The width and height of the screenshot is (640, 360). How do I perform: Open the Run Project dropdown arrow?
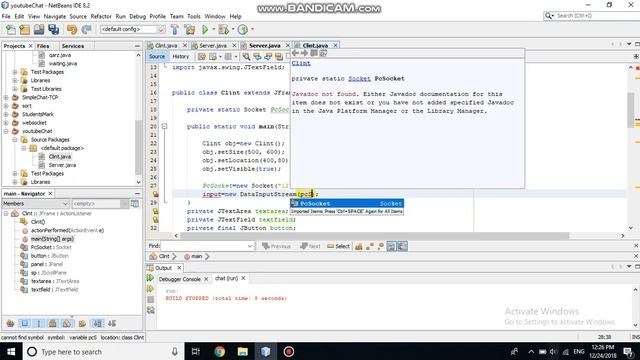213,29
